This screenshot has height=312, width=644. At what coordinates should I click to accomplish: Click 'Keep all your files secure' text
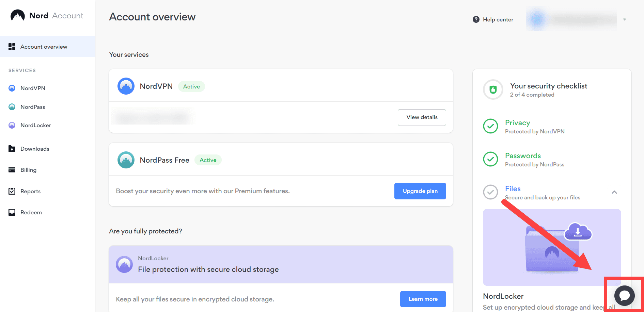point(195,299)
